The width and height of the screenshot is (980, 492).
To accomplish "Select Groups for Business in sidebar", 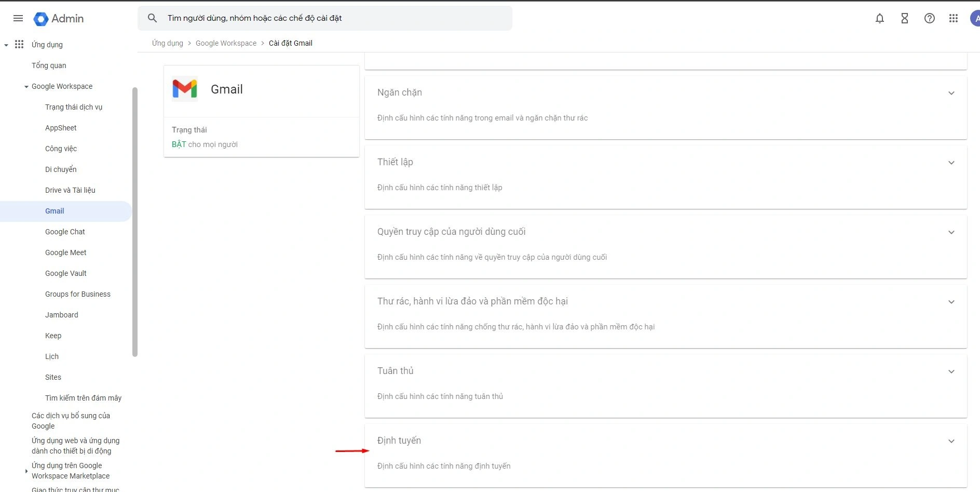I will click(x=78, y=294).
